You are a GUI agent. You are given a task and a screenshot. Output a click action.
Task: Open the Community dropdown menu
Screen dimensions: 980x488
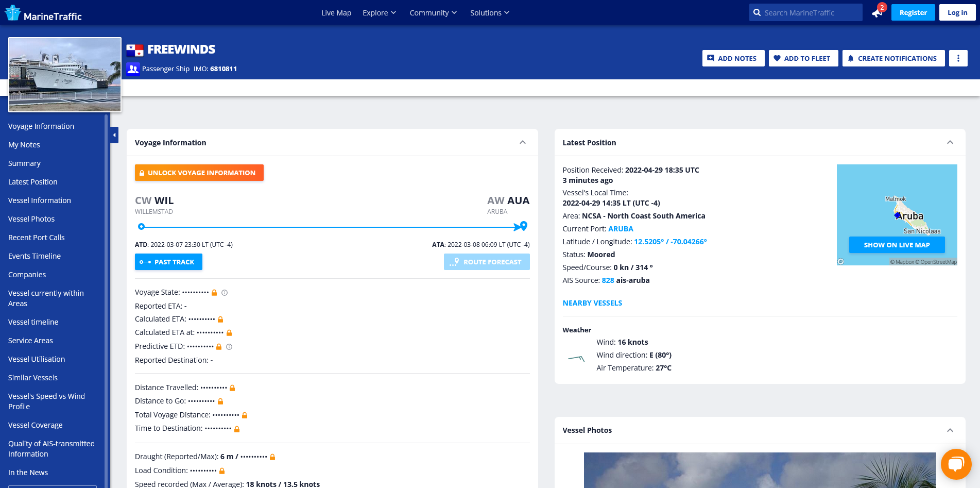tap(433, 13)
